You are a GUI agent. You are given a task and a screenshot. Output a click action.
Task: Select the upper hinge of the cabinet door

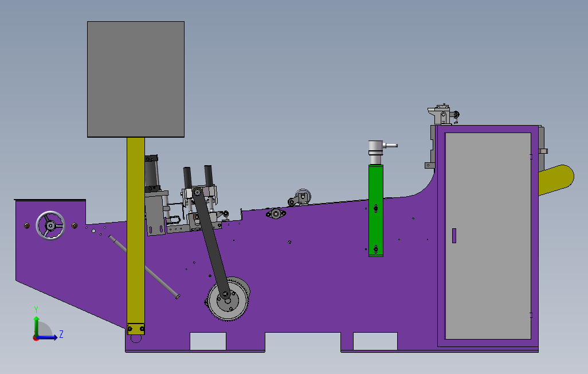click(531, 157)
